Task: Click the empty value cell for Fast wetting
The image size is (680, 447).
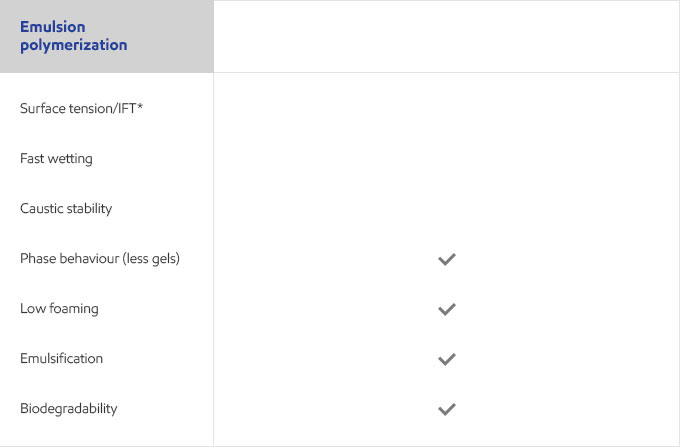Action: (x=447, y=158)
